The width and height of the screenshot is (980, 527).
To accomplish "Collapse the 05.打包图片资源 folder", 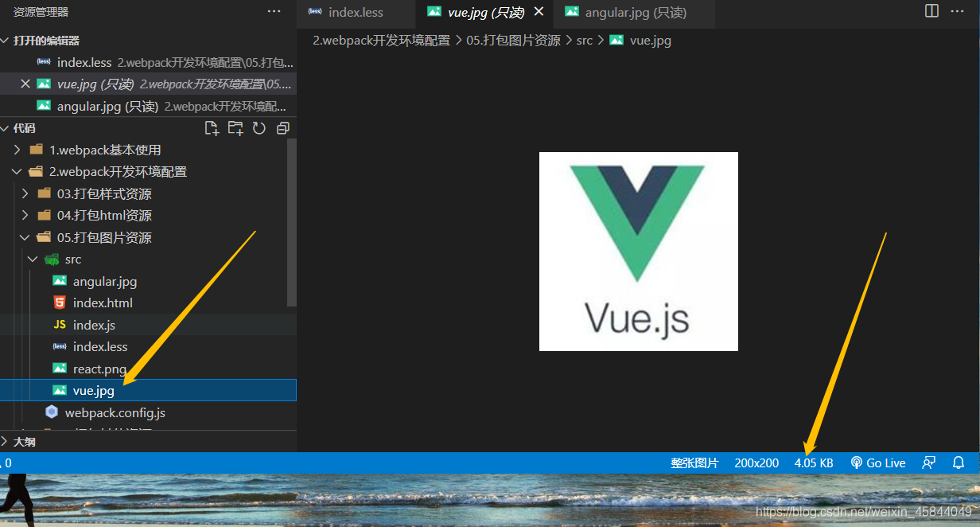I will coord(143,237).
